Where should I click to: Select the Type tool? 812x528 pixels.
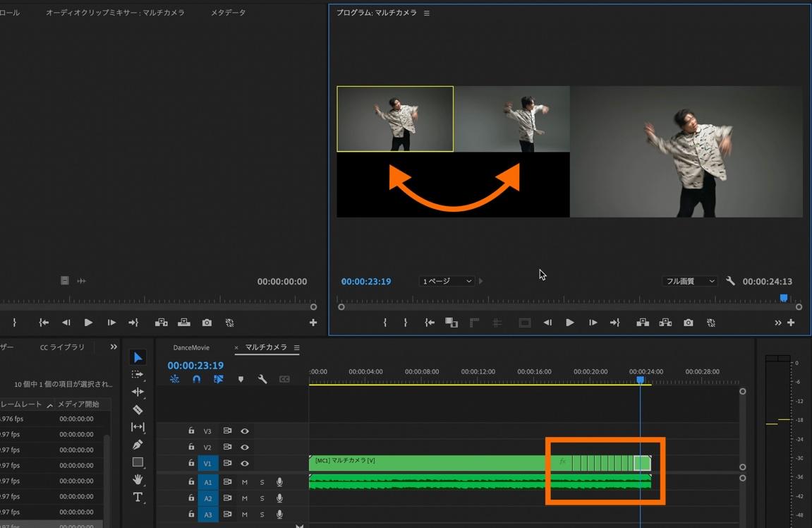click(x=138, y=497)
